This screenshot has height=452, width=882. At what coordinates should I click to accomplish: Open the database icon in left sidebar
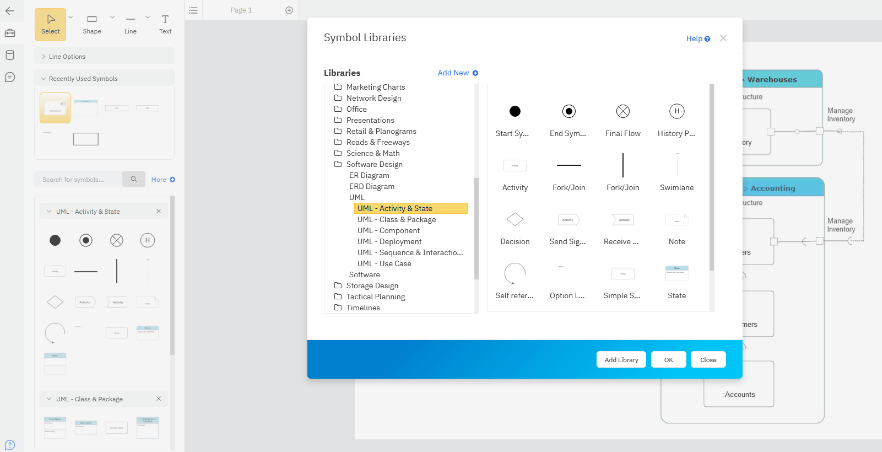point(10,55)
